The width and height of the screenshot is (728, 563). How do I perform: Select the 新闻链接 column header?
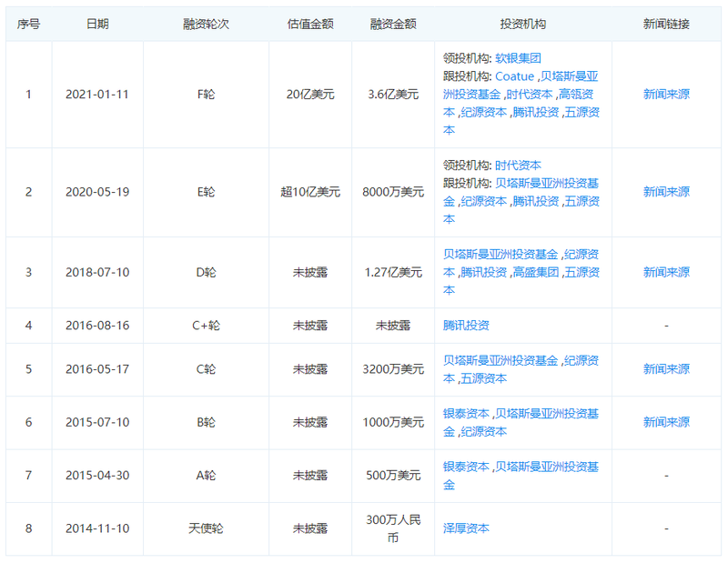(x=666, y=25)
